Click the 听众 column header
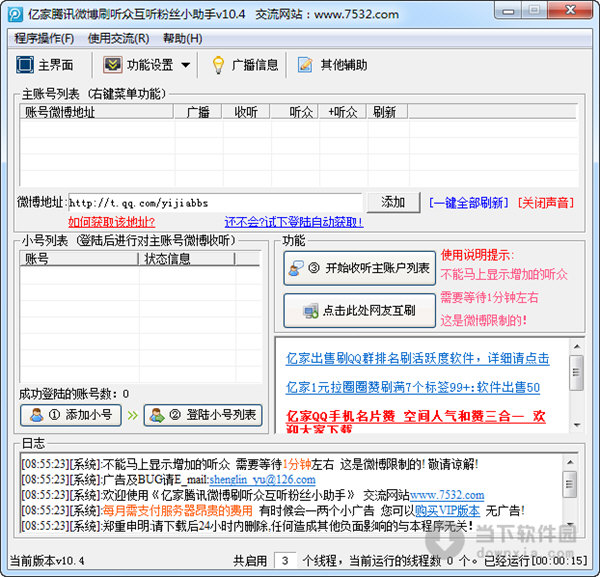Image resolution: width=600 pixels, height=577 pixels. pos(294,112)
